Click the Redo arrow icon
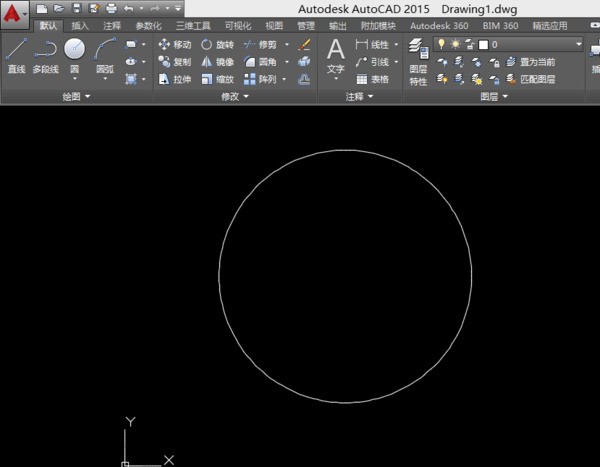 [155, 8]
